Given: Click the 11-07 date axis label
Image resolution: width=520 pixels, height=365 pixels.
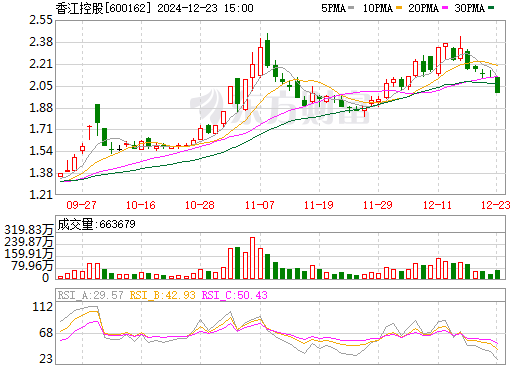Looking at the screenshot, I should (x=259, y=205).
